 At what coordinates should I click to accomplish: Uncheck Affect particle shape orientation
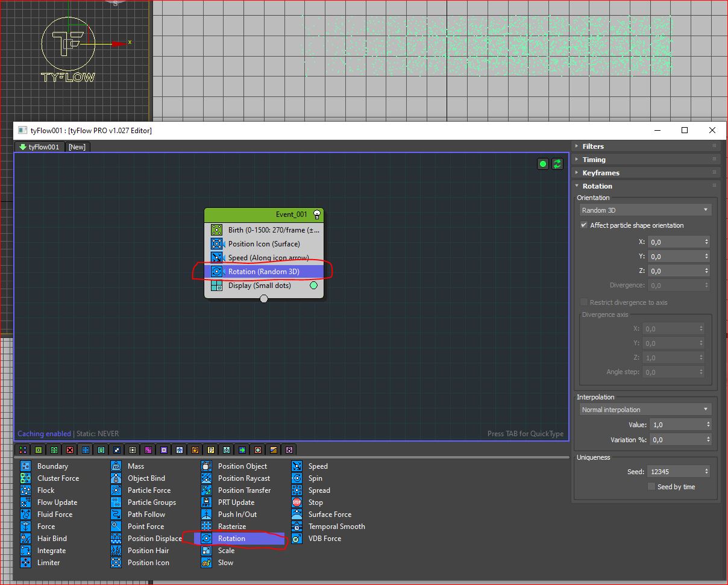click(583, 225)
